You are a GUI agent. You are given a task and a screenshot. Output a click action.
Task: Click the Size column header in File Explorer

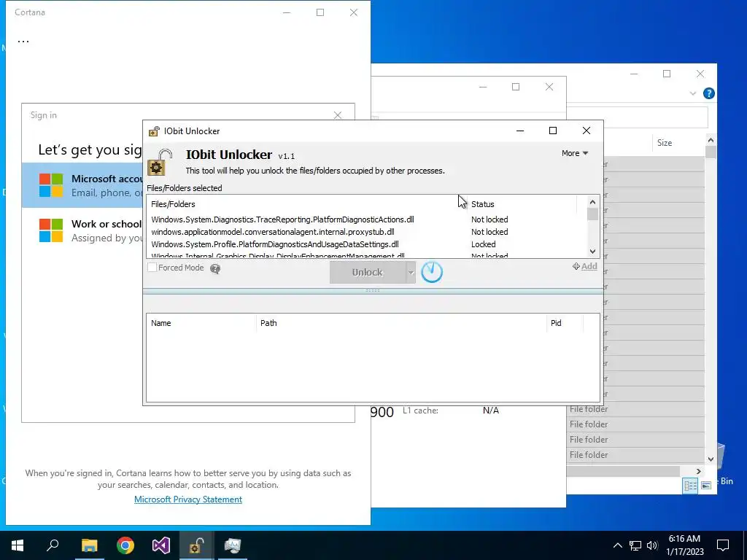[665, 143]
